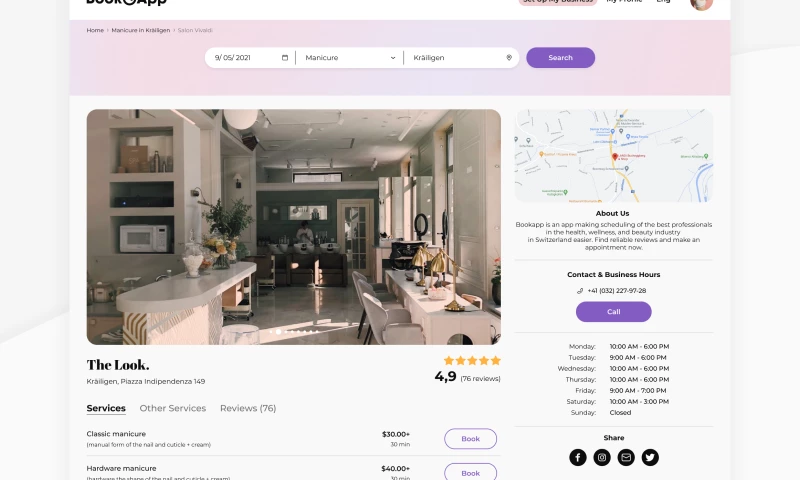Click the Classic manicure service name
The width and height of the screenshot is (800, 480).
(116, 434)
